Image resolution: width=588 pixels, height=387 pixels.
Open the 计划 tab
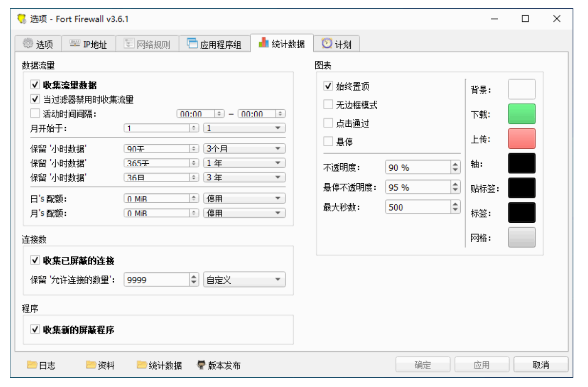336,44
